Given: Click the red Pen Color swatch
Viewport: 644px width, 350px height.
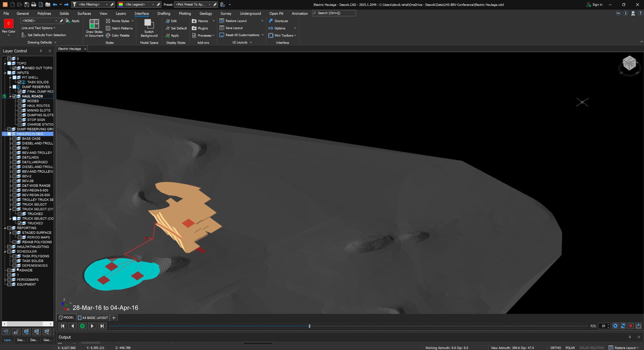Looking at the screenshot, I should [x=9, y=23].
